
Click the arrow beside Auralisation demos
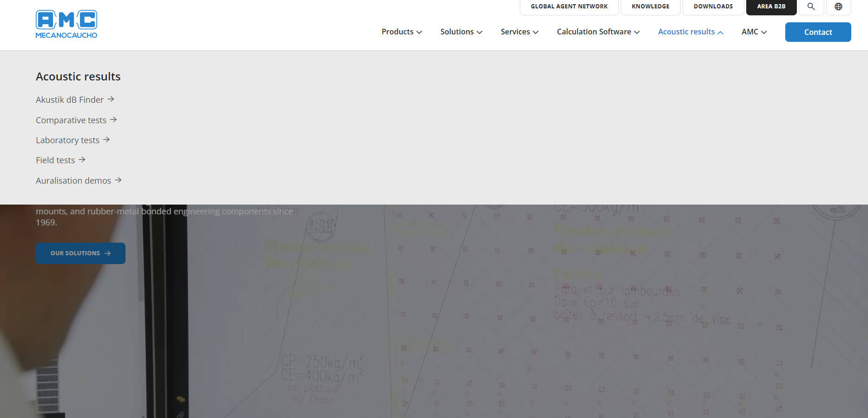(x=118, y=180)
